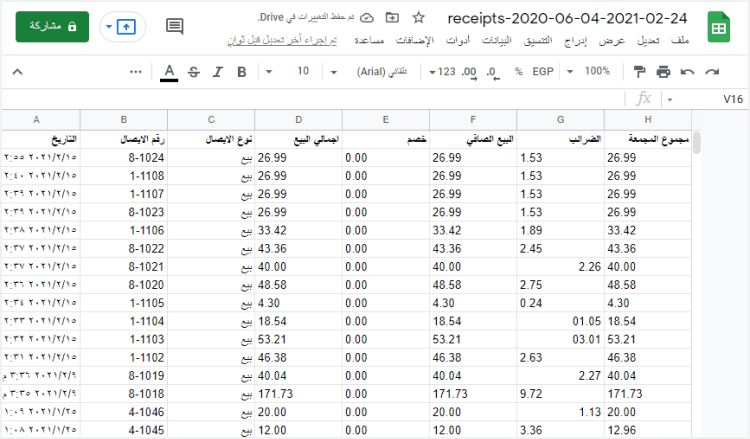Select column D header
Viewport: 750px width, 439px height.
click(x=298, y=120)
